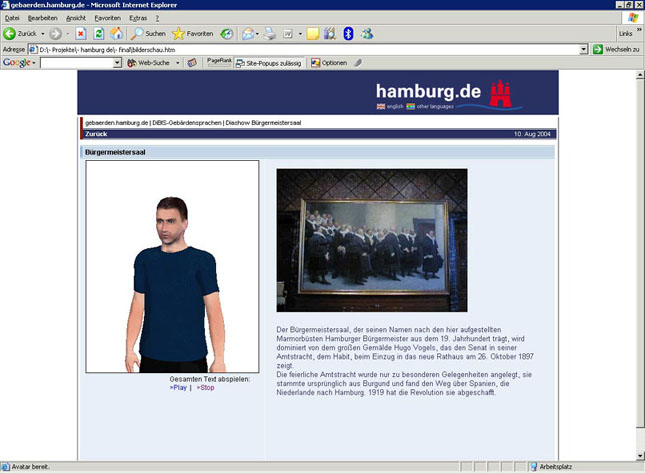
Task: Open the Datei menu
Action: [12, 18]
